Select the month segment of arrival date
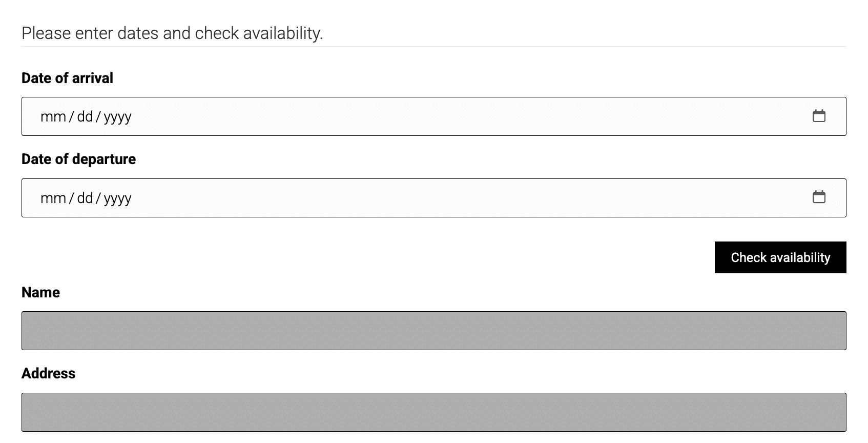Screen dimensions: 868x443 (53, 117)
